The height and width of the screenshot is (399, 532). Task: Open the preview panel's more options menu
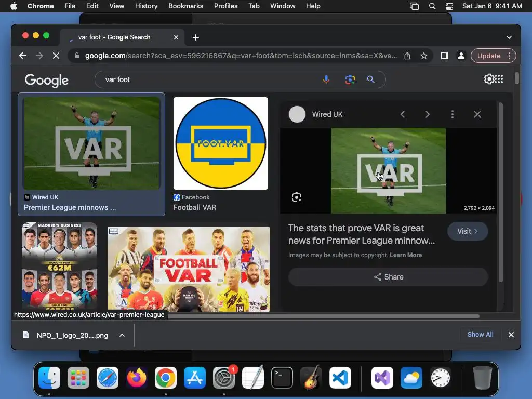tap(453, 114)
